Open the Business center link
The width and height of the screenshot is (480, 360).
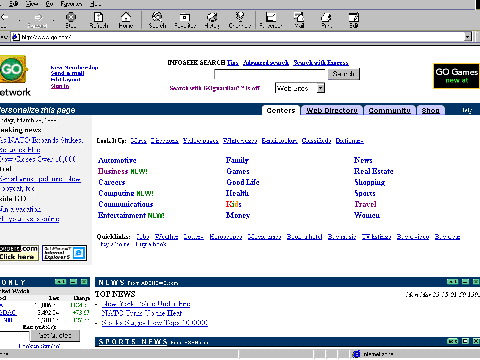pos(113,171)
